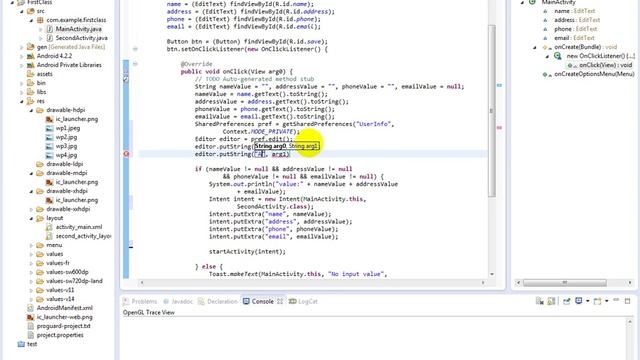Image resolution: width=640 pixels, height=360 pixels.
Task: Select ic_launcher-web.png file icon
Action: [x=30, y=317]
